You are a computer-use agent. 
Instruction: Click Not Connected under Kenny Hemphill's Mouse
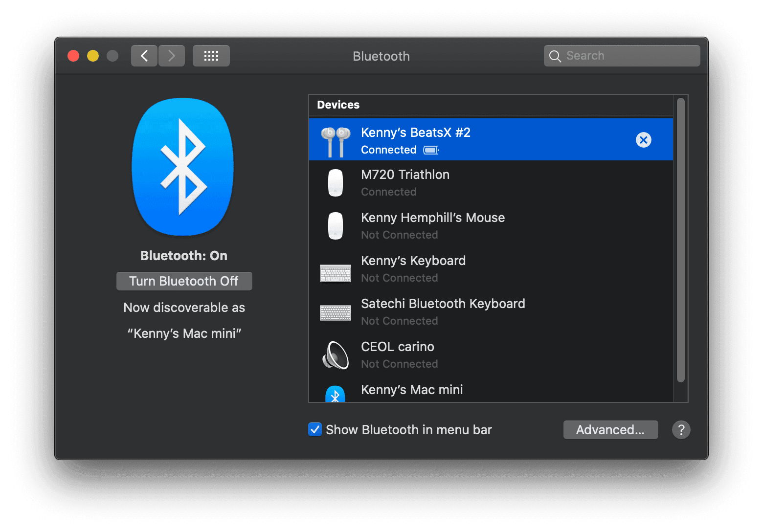tap(400, 235)
